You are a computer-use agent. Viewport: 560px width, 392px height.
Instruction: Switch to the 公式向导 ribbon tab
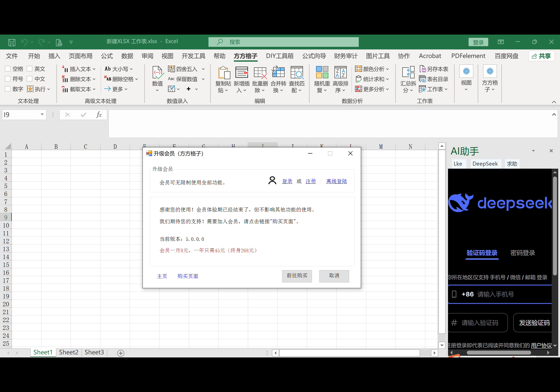tap(314, 56)
